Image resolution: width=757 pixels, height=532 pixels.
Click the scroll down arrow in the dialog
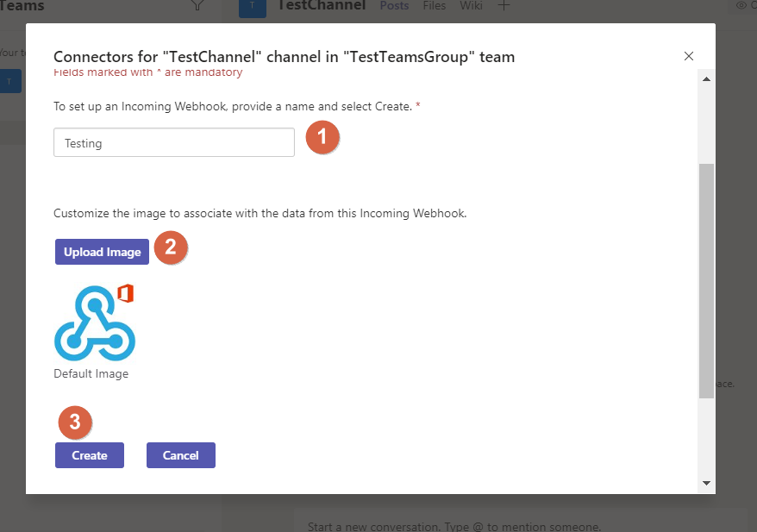pyautogui.click(x=706, y=483)
